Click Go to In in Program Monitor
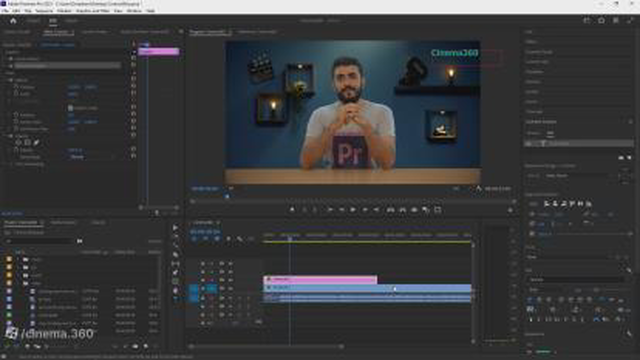Screen dimensions: 640x360 point(330,210)
